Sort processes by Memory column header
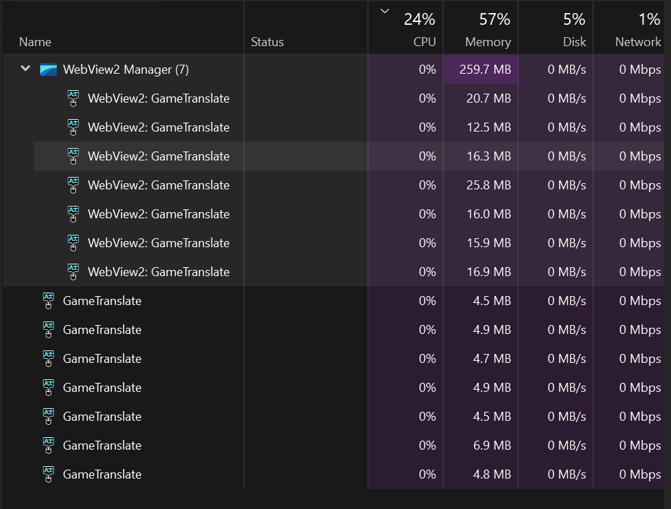This screenshot has width=671, height=509. (x=481, y=28)
